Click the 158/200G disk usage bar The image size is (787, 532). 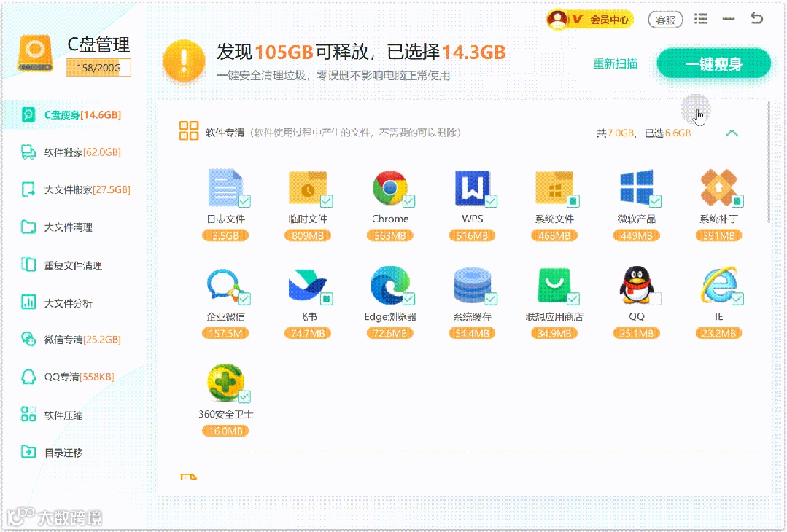coord(98,68)
